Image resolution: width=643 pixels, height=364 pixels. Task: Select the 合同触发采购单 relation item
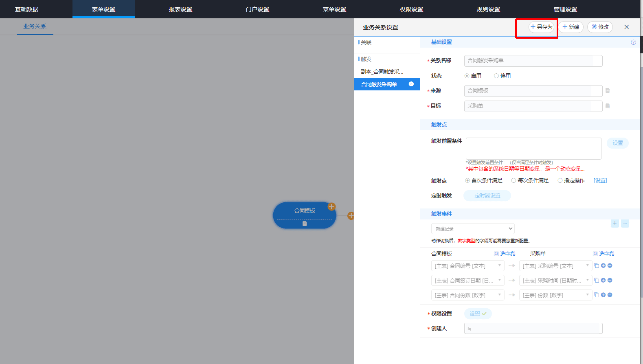387,84
